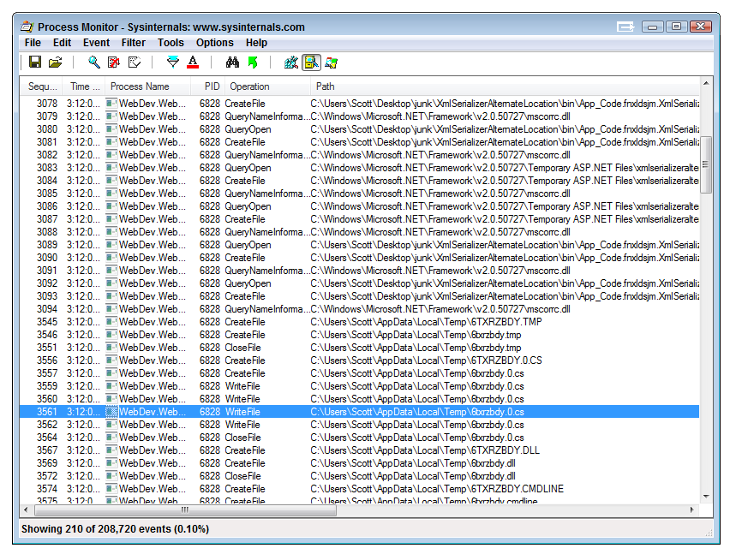
Task: Click the horizontal scrollbar right arrow
Action: (x=693, y=509)
